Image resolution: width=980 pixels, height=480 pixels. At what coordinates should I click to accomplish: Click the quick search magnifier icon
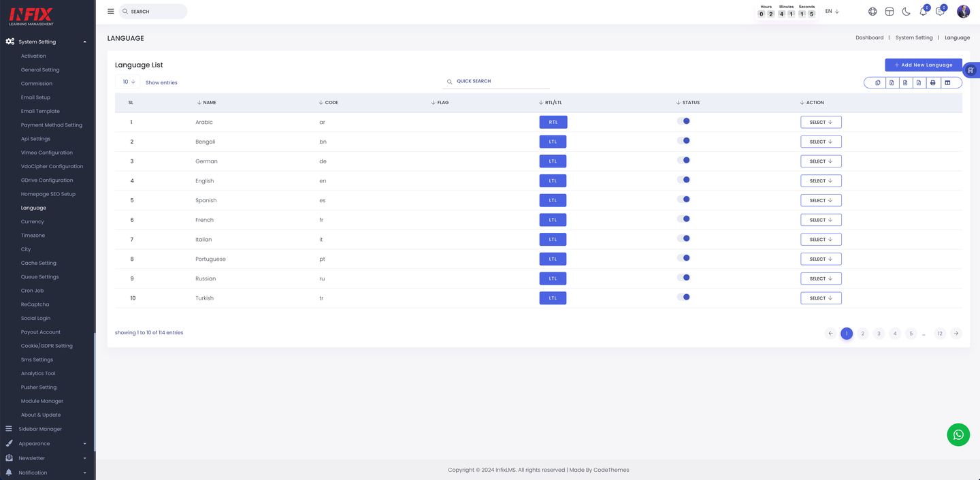450,82
